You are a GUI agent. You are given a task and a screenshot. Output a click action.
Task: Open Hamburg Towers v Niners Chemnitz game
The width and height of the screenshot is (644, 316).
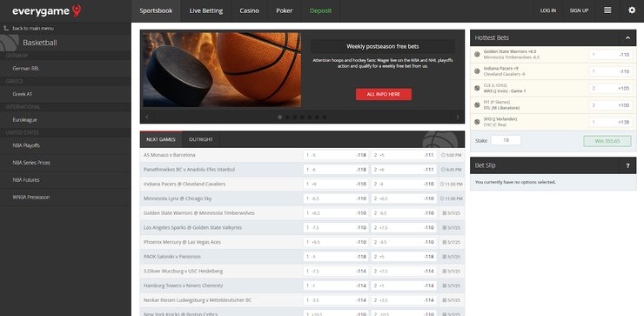point(183,286)
